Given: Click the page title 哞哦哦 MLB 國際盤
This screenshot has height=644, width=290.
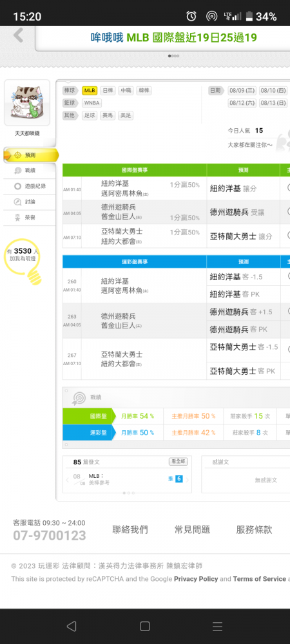Looking at the screenshot, I should click(174, 38).
